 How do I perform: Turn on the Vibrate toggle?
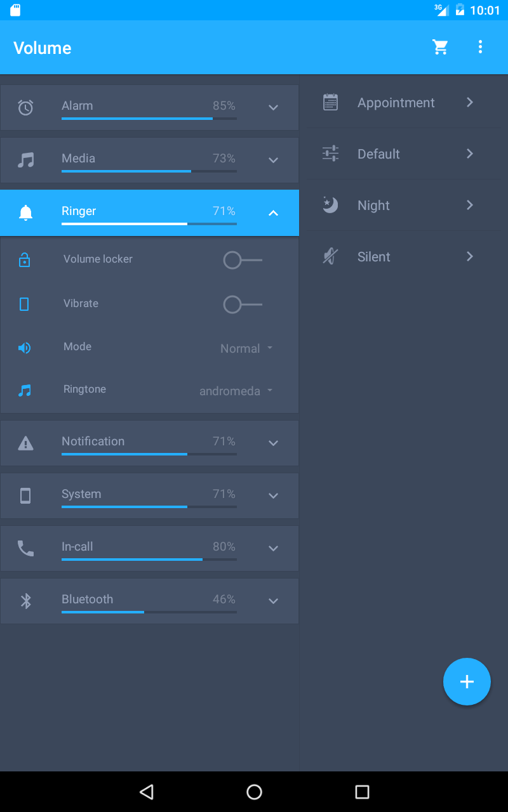(x=243, y=304)
